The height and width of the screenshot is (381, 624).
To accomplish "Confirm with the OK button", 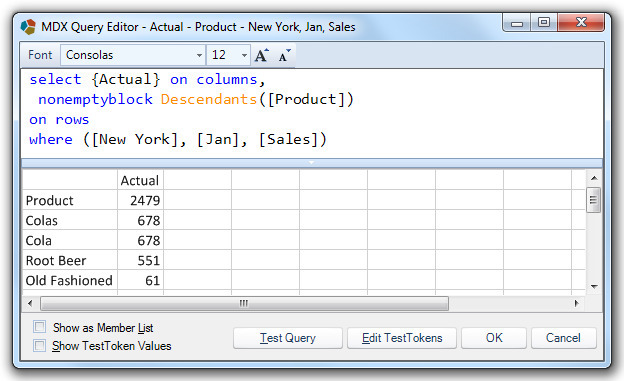I will click(x=494, y=338).
